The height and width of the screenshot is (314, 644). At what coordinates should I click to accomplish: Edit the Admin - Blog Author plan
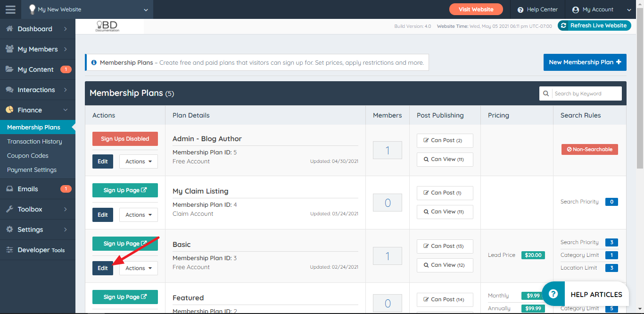pos(103,161)
